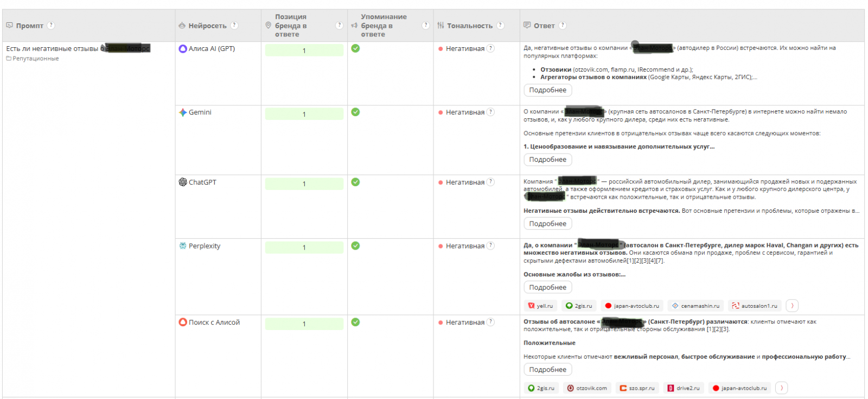Open the otzovik.com source chip
This screenshot has height=399, width=868.
coord(587,388)
